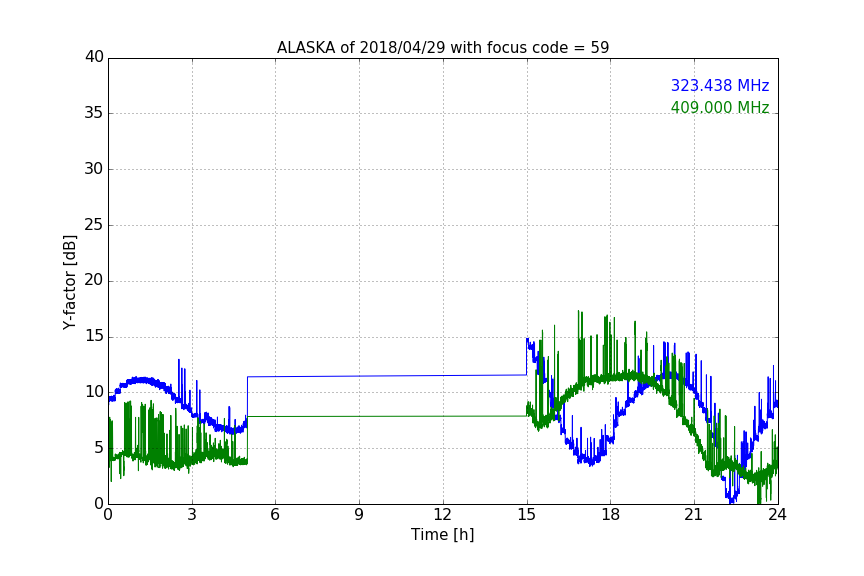The width and height of the screenshot is (864, 576).
Task: Click the chart title mentioning ALASKA
Action: pyautogui.click(x=443, y=48)
